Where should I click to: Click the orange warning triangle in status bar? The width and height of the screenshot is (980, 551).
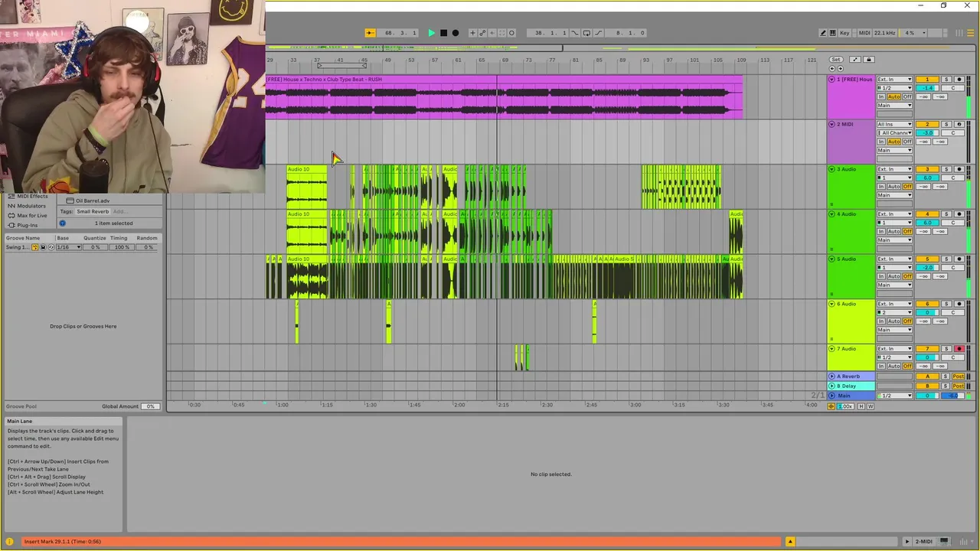(x=790, y=542)
